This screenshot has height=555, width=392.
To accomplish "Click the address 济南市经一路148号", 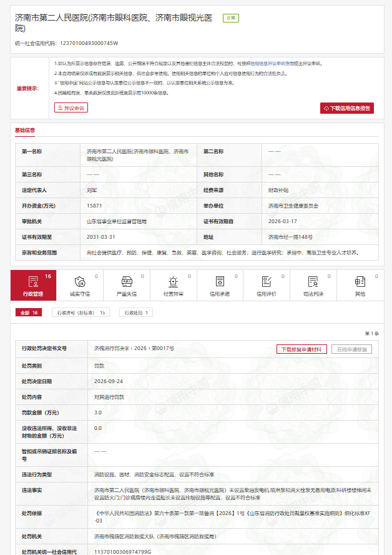I will [290, 237].
